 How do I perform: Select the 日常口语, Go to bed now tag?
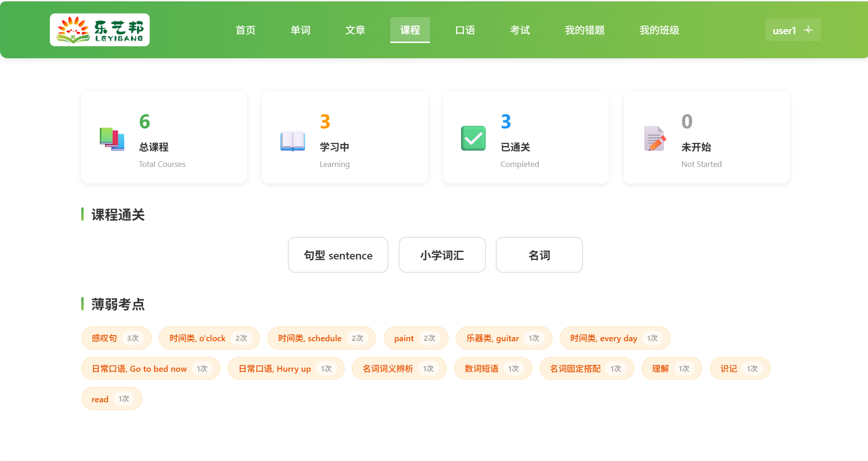(x=151, y=369)
